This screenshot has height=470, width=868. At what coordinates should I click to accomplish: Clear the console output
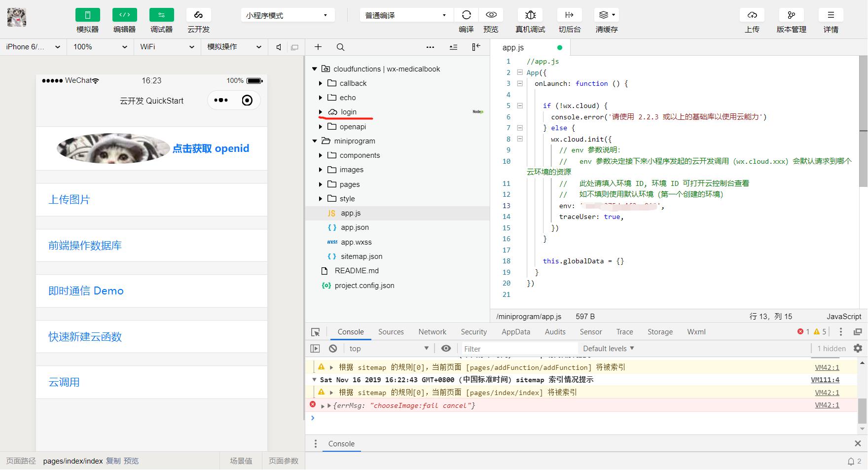[333, 349]
